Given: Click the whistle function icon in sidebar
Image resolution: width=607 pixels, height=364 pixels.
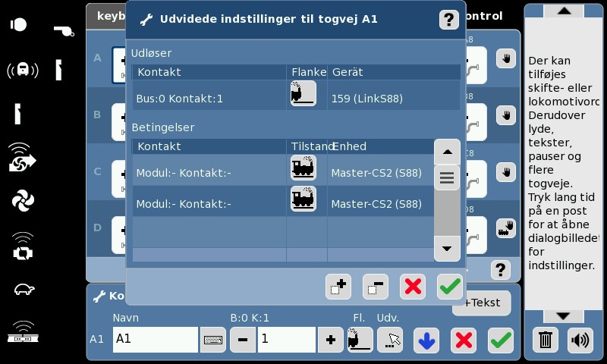Looking at the screenshot, I should [64, 30].
